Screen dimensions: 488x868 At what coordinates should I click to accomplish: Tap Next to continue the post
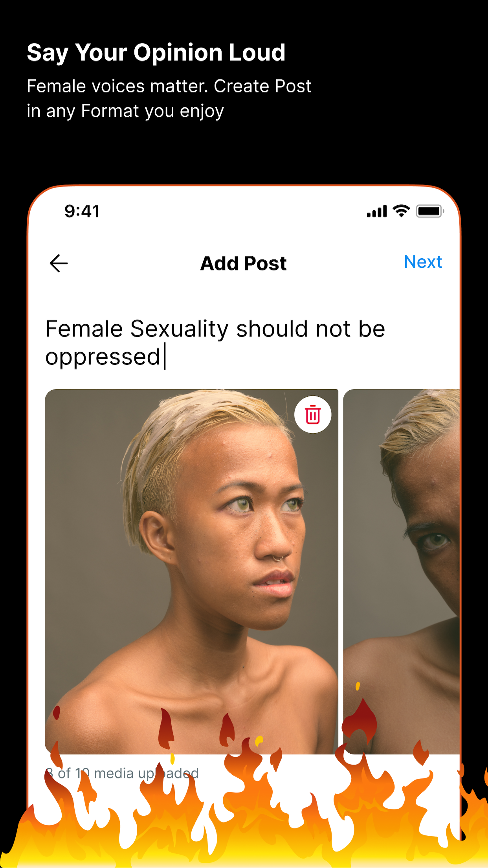coord(423,262)
